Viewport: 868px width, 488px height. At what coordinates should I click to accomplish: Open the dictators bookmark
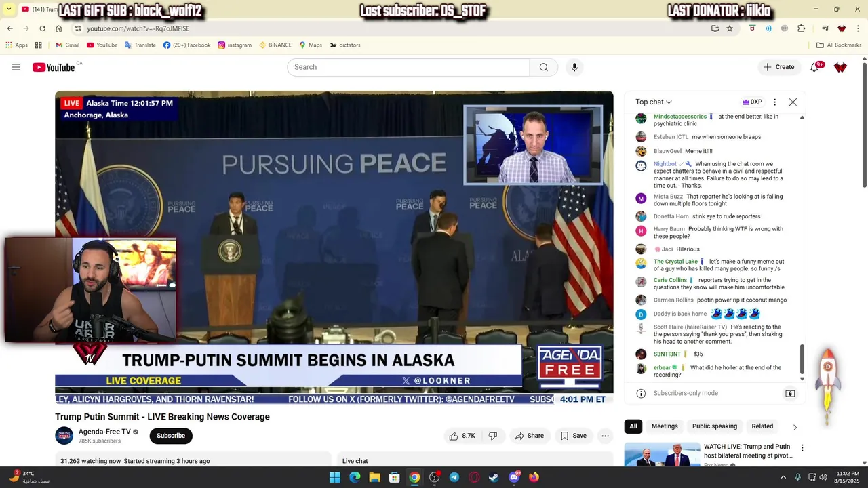(x=345, y=45)
